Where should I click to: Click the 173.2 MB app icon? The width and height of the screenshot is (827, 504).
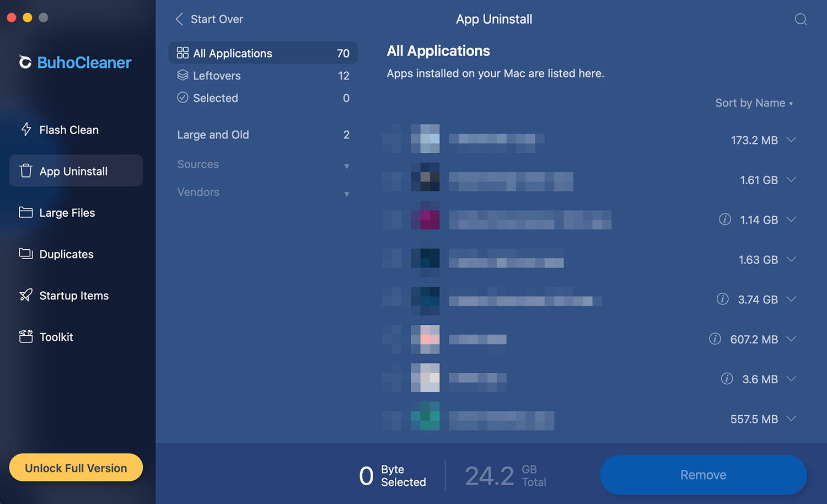425,139
